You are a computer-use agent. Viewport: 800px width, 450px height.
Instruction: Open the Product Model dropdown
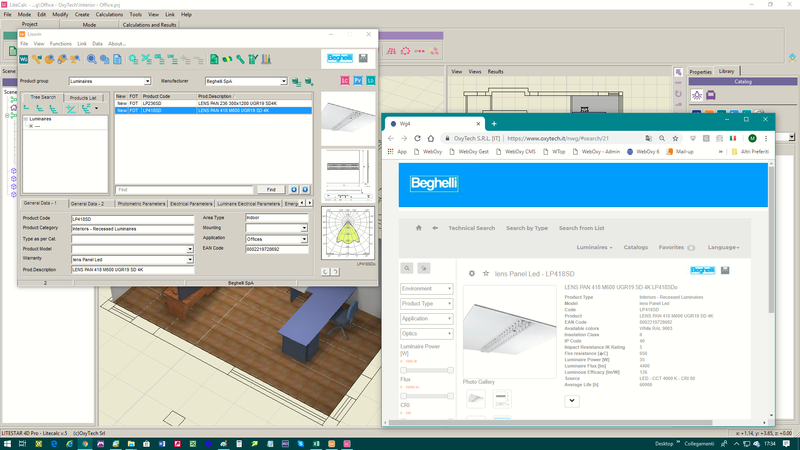[189, 249]
